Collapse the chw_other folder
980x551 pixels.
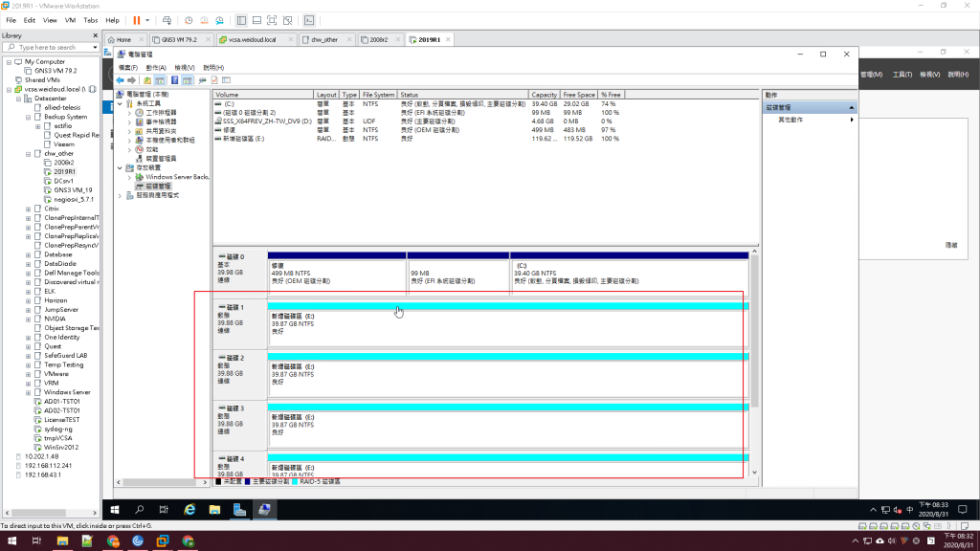coord(28,154)
